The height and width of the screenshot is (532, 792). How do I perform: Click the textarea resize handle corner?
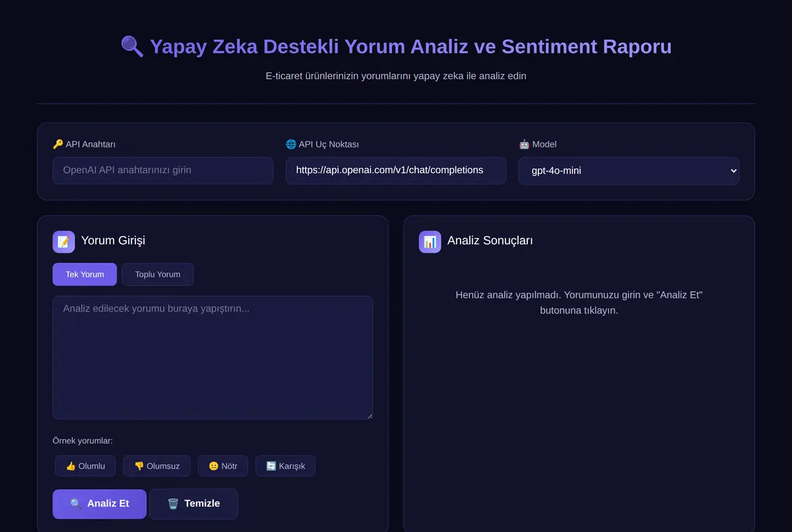(x=369, y=415)
